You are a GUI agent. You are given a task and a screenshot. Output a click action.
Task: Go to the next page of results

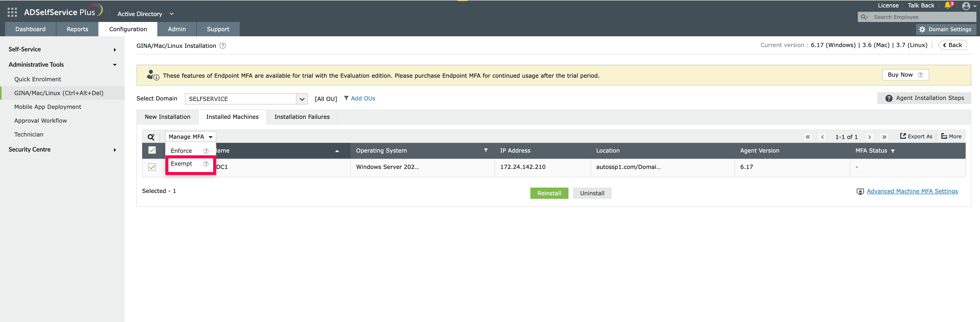[x=869, y=137]
